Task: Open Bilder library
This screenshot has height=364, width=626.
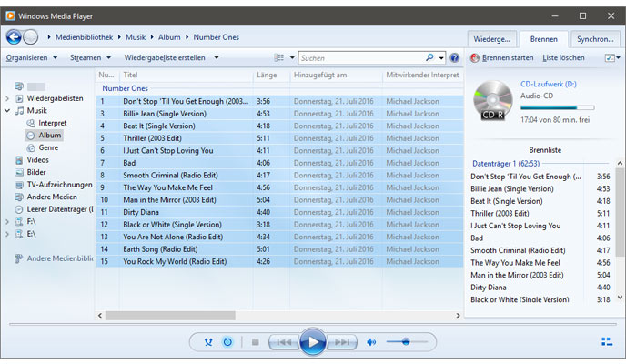Action: tap(35, 172)
